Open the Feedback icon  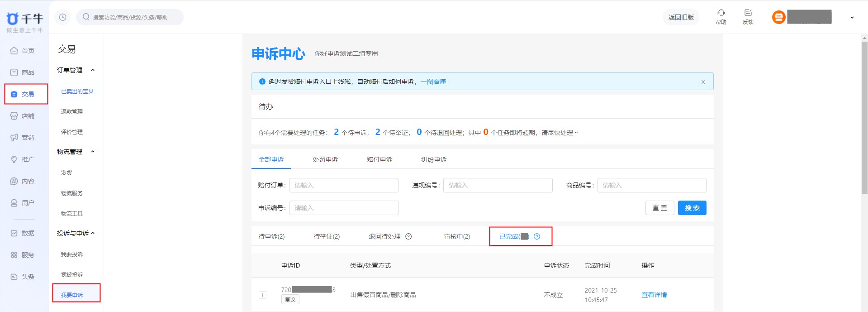click(748, 13)
